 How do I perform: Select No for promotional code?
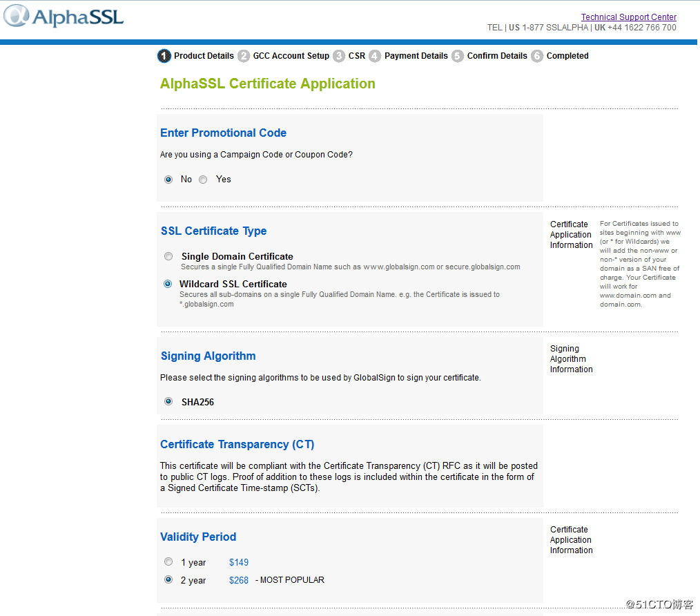[x=168, y=180]
